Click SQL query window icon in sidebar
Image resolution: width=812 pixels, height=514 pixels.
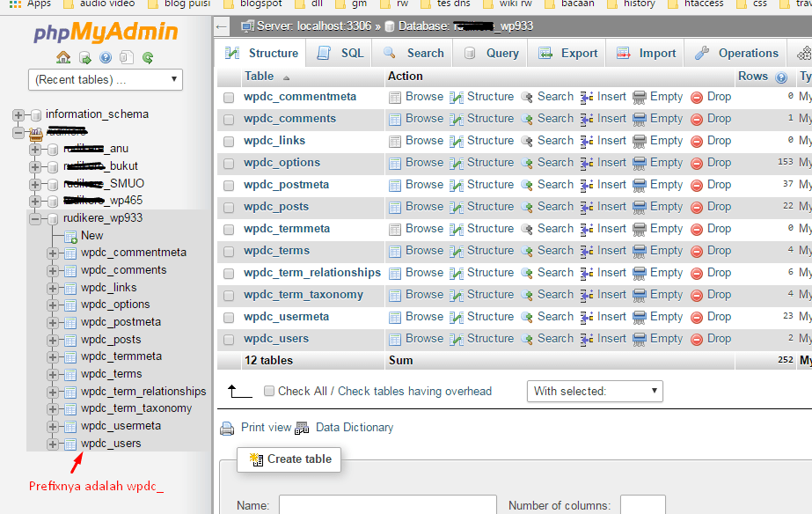127,57
